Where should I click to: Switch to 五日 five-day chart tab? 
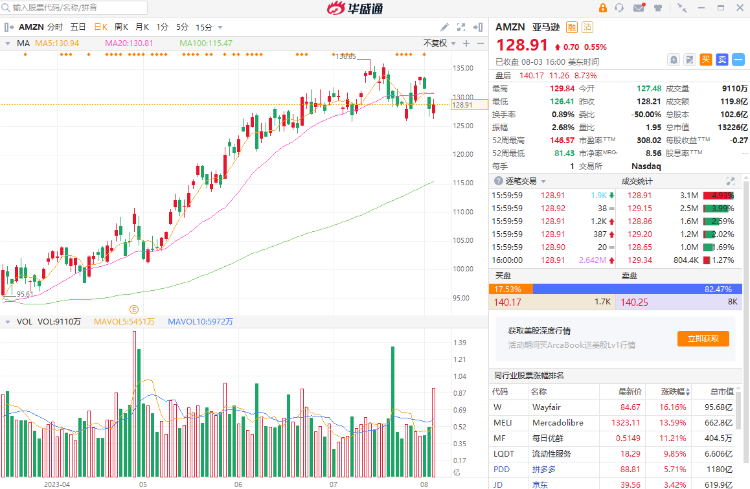click(x=78, y=27)
